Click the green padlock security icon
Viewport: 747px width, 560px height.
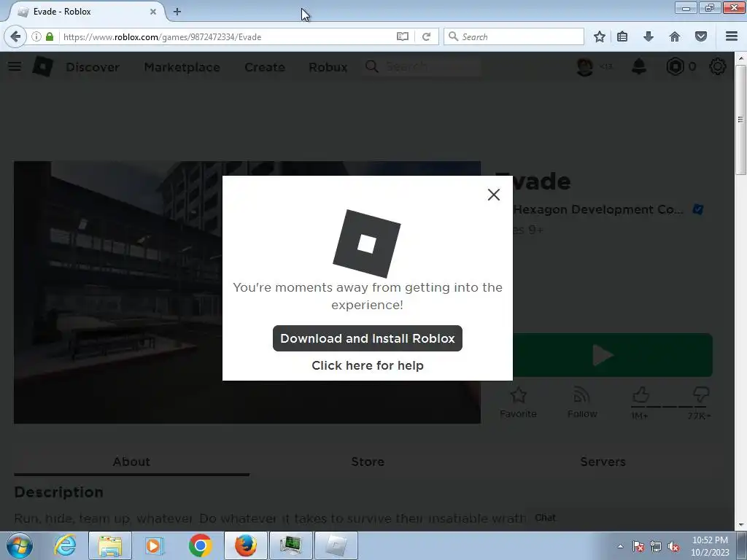click(50, 36)
